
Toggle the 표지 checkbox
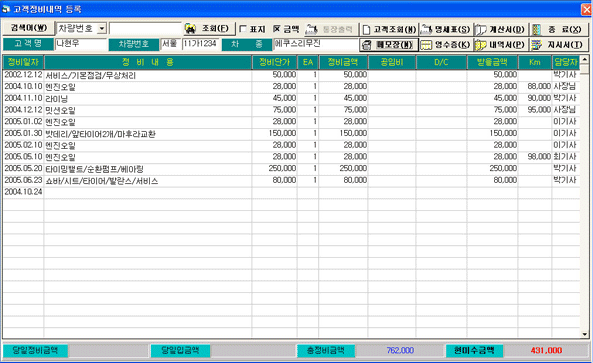[243, 29]
